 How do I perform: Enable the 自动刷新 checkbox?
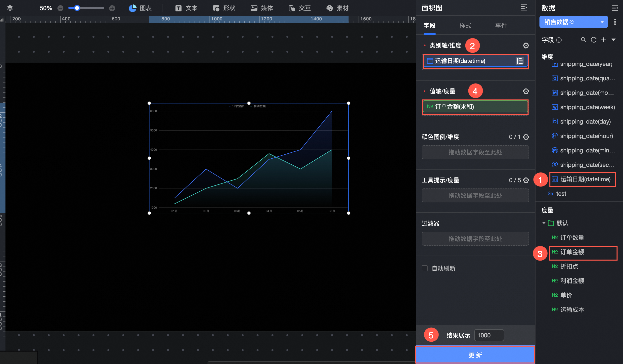click(425, 268)
